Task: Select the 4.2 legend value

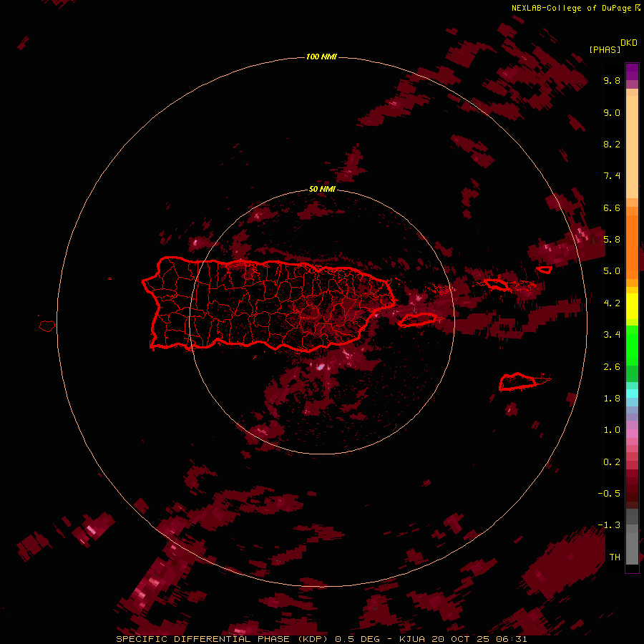Action: pos(612,303)
